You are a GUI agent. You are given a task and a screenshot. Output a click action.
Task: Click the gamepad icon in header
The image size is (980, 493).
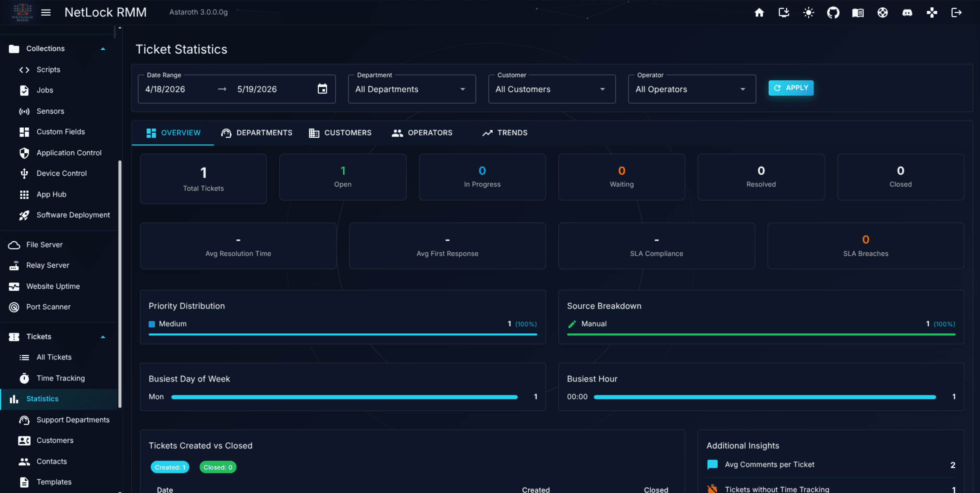(x=932, y=13)
